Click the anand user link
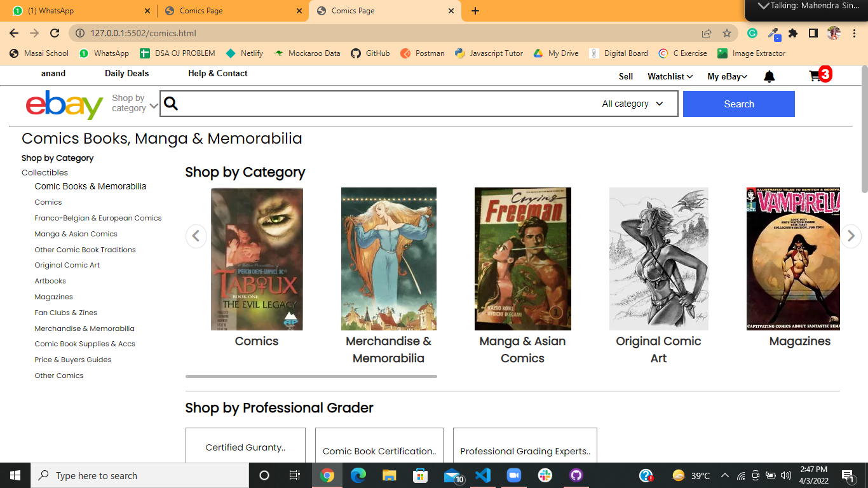The image size is (868, 488). (x=53, y=73)
